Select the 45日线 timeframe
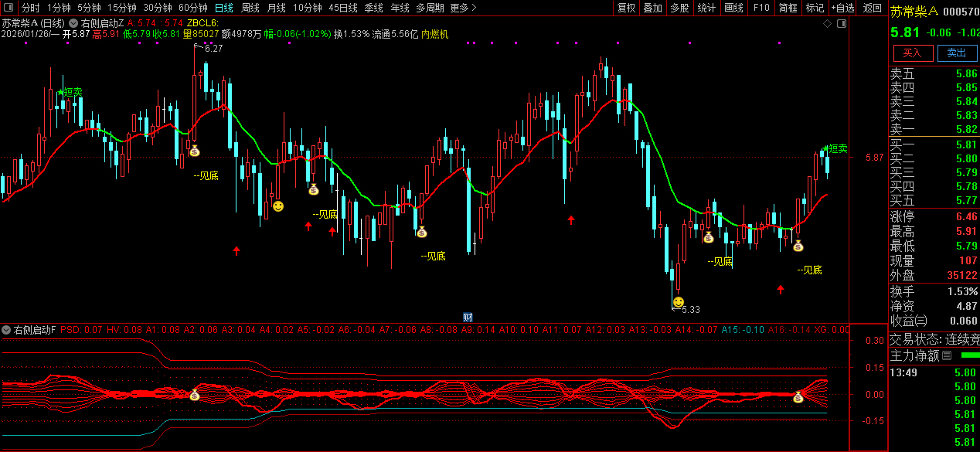This screenshot has height=452, width=980. [343, 8]
